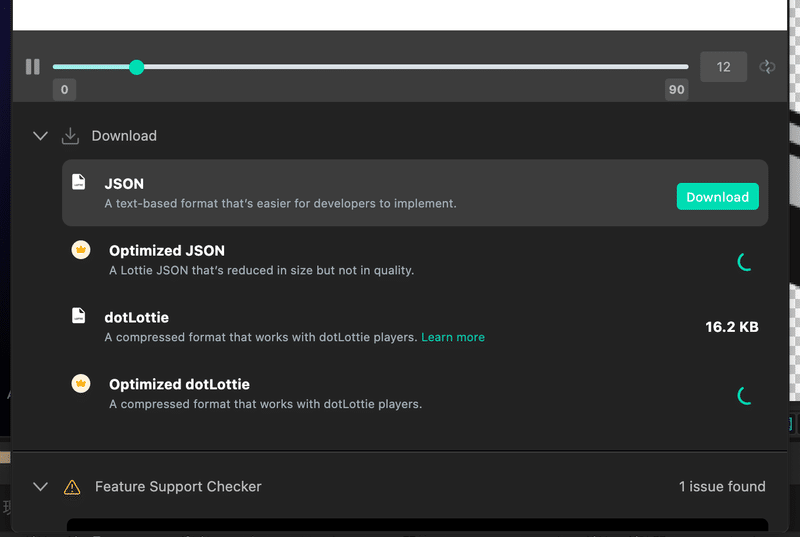Click the start frame field showing 0
Screen dimensions: 800x537
coord(64,90)
